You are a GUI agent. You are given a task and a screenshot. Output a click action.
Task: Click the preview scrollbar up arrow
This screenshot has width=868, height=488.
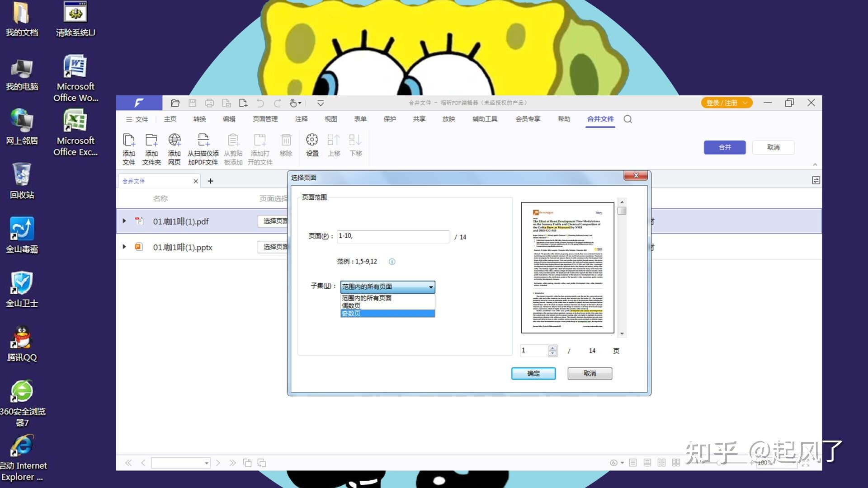click(622, 202)
